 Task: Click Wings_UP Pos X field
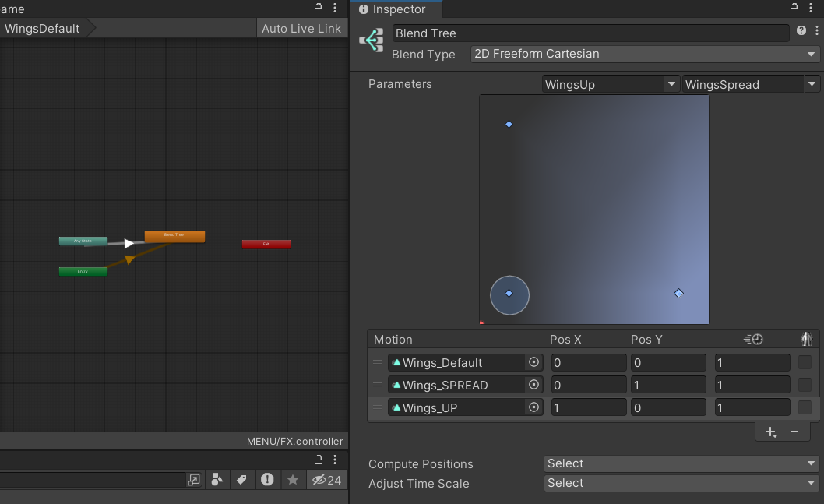tap(589, 408)
